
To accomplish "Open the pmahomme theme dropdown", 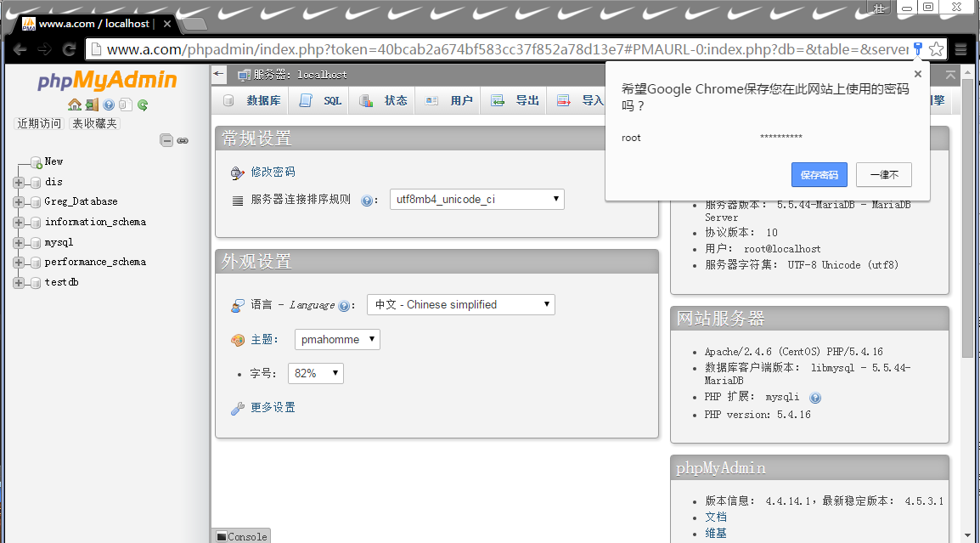I will 337,340.
